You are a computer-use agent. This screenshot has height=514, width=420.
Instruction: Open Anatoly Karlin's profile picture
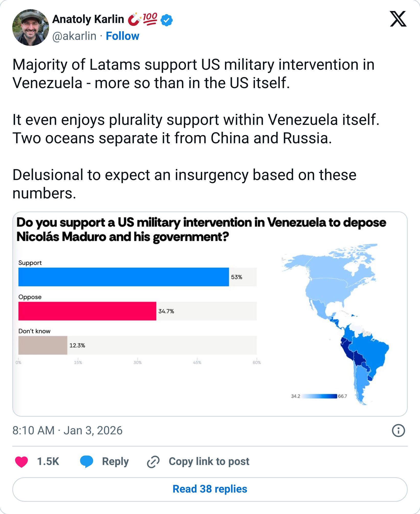(x=31, y=28)
